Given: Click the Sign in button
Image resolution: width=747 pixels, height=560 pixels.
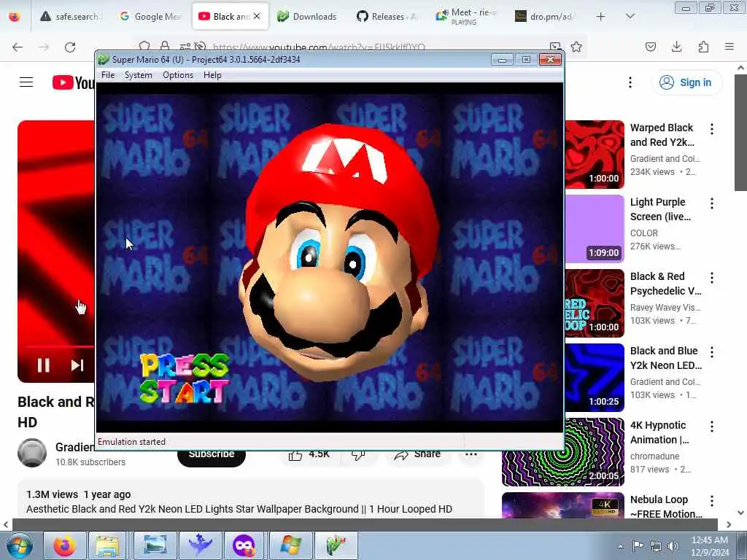Looking at the screenshot, I should [x=686, y=82].
